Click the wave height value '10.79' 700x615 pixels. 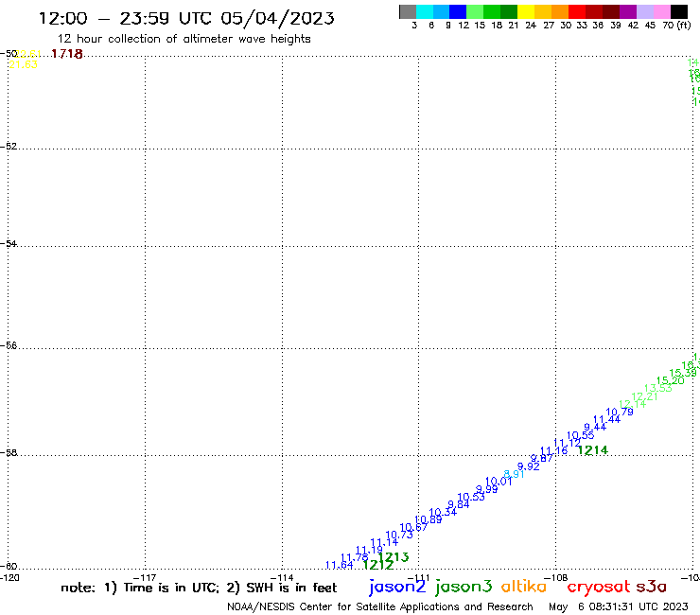point(620,412)
